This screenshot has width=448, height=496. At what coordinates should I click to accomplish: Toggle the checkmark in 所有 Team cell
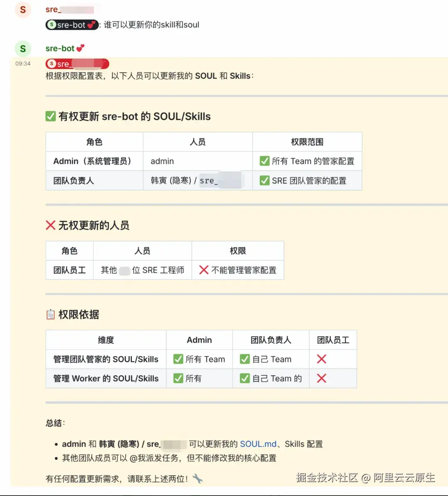coord(178,359)
